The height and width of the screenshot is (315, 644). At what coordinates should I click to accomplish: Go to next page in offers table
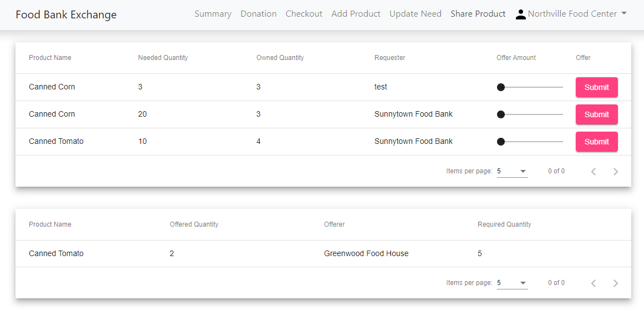pos(615,283)
